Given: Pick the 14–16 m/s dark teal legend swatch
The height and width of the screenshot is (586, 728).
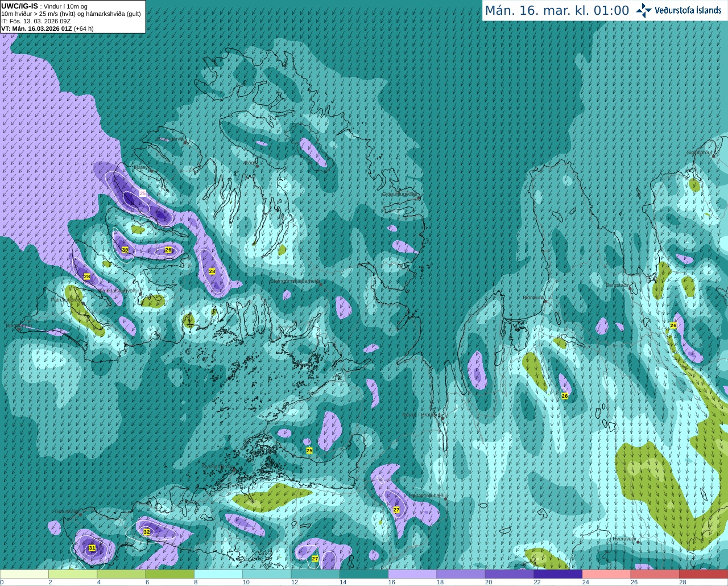Looking at the screenshot, I should [364, 574].
